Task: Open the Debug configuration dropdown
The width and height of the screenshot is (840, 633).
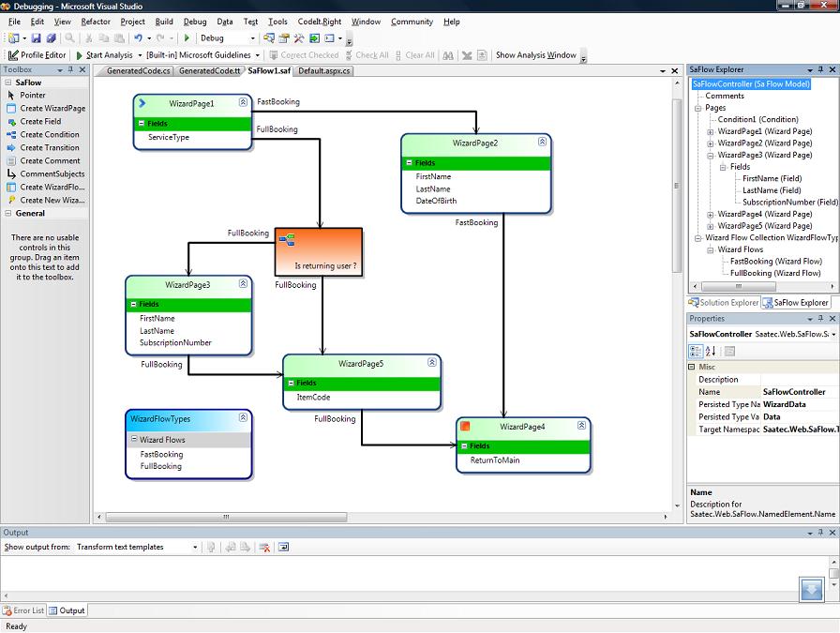Action: tap(252, 38)
